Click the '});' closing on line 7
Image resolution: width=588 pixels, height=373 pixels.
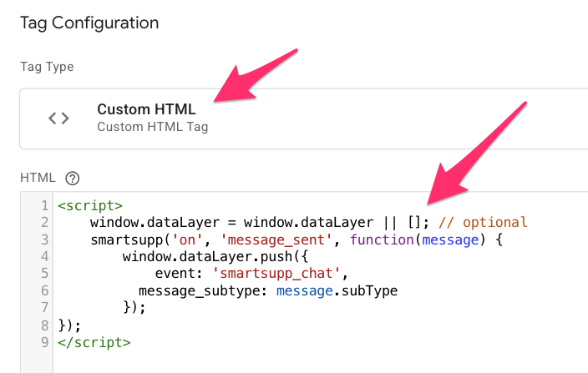(134, 307)
